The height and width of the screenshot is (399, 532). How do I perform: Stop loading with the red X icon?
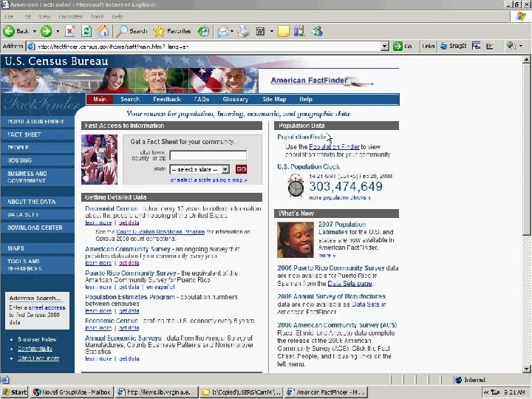[70, 31]
